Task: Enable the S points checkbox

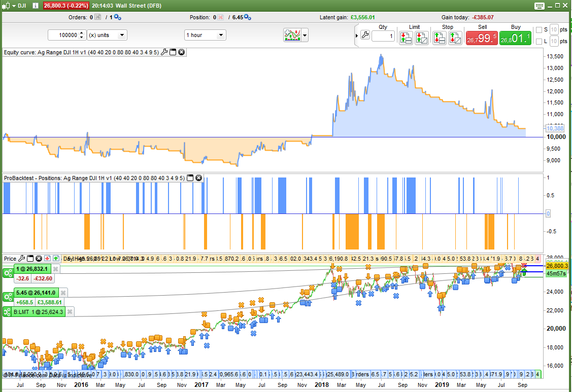Action: click(x=539, y=29)
